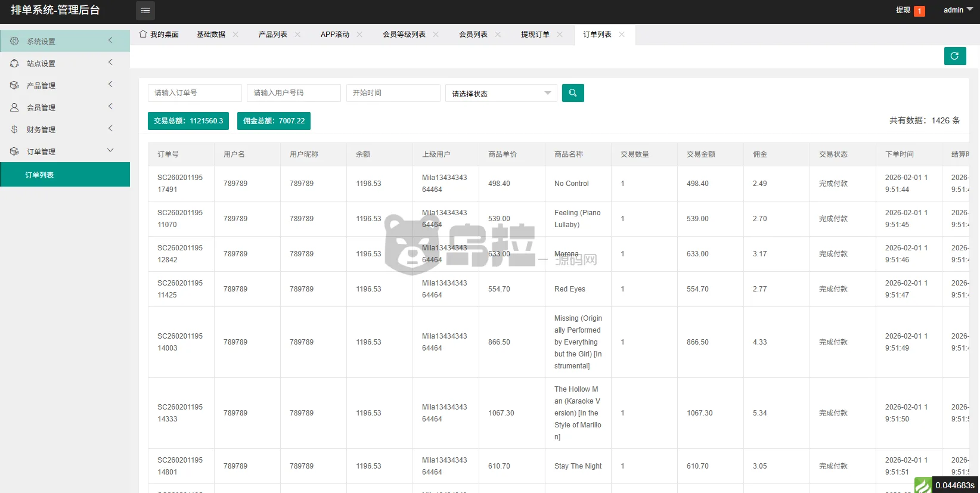Click the 订单管理 cube icon
980x493 pixels.
click(x=14, y=151)
